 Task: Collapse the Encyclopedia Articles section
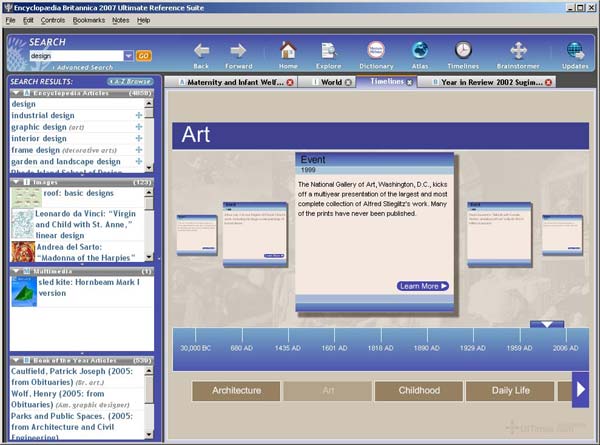(16, 93)
